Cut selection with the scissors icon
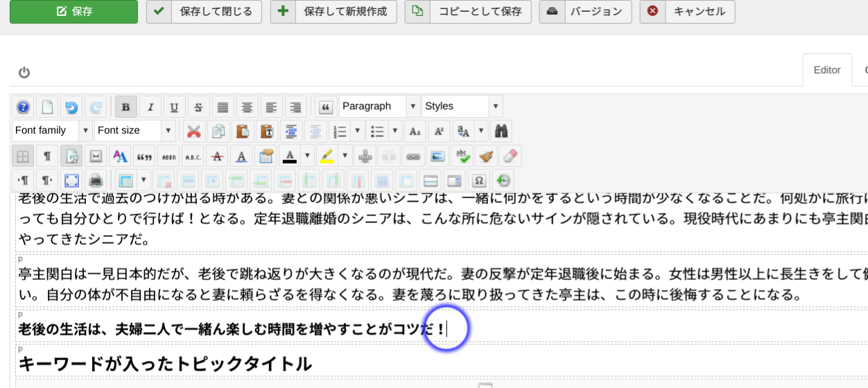 194,131
